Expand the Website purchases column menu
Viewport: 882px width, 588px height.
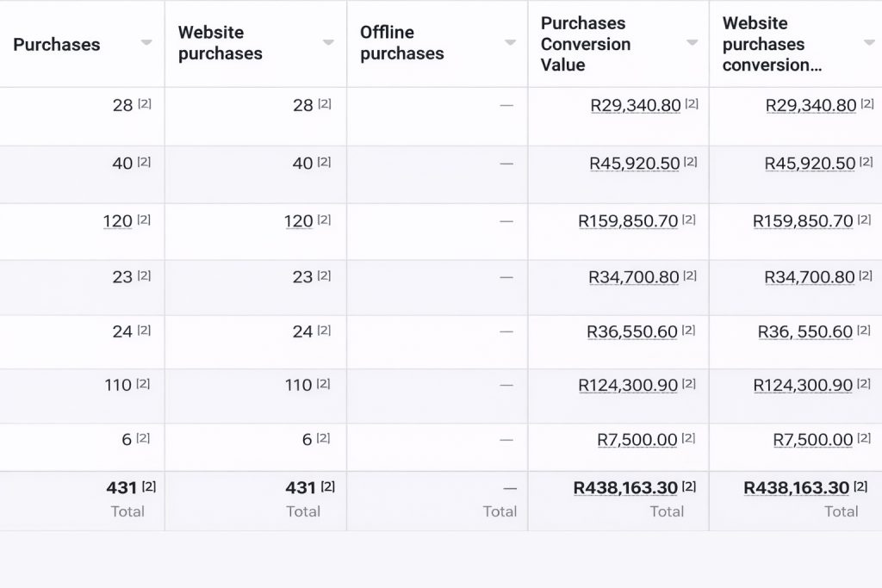click(328, 43)
